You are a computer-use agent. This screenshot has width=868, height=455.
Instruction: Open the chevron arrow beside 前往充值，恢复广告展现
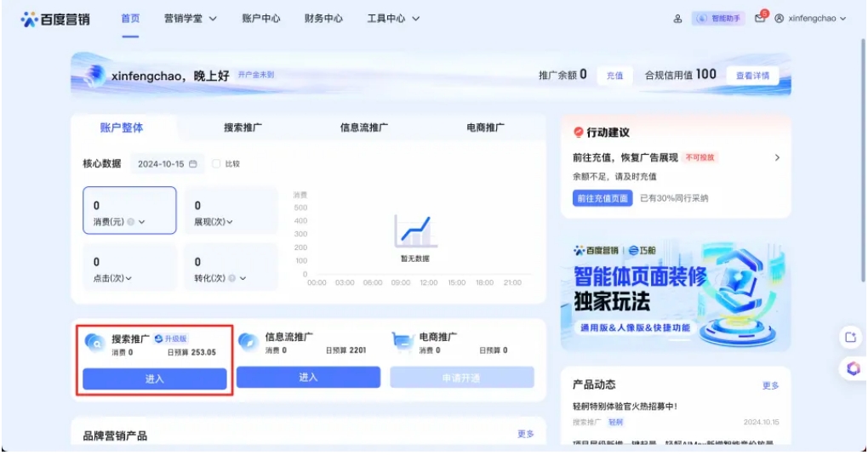(777, 157)
